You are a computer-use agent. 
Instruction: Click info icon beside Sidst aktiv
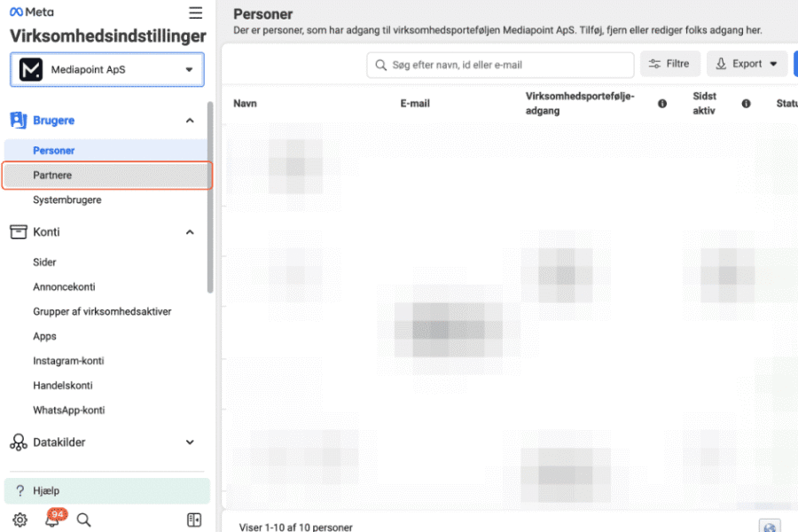point(746,104)
